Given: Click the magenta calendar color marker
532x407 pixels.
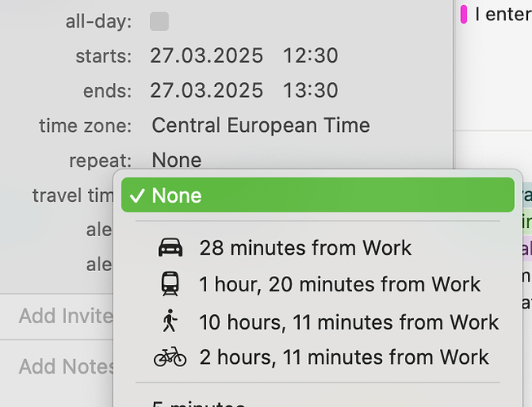Looking at the screenshot, I should coord(464,14).
